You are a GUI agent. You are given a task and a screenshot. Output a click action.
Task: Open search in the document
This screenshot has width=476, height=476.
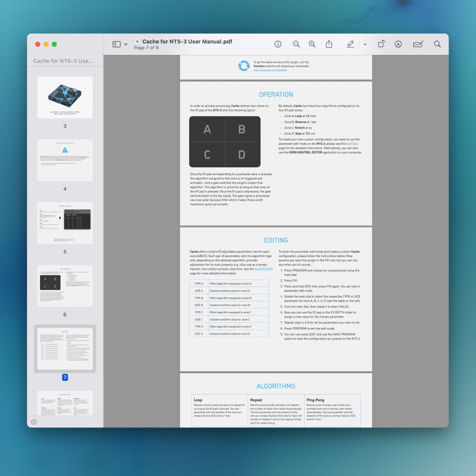[x=437, y=44]
